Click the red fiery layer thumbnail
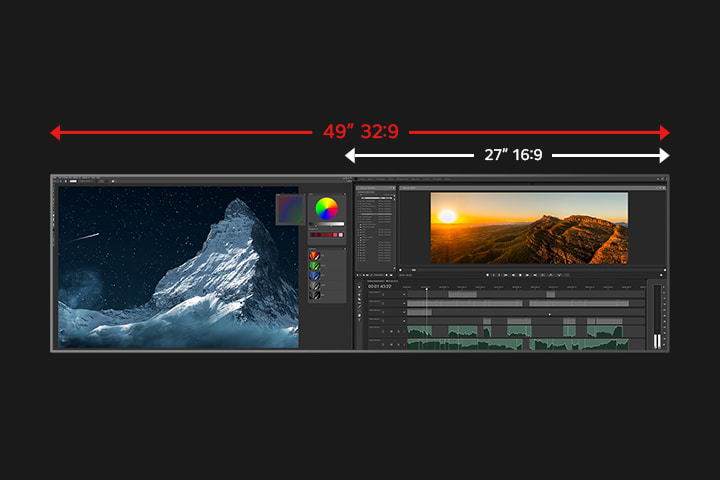This screenshot has width=720, height=480. tap(314, 256)
